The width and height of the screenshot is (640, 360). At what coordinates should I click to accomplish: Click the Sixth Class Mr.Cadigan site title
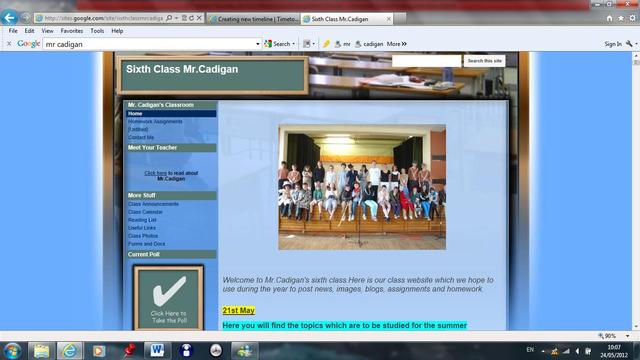pyautogui.click(x=182, y=69)
